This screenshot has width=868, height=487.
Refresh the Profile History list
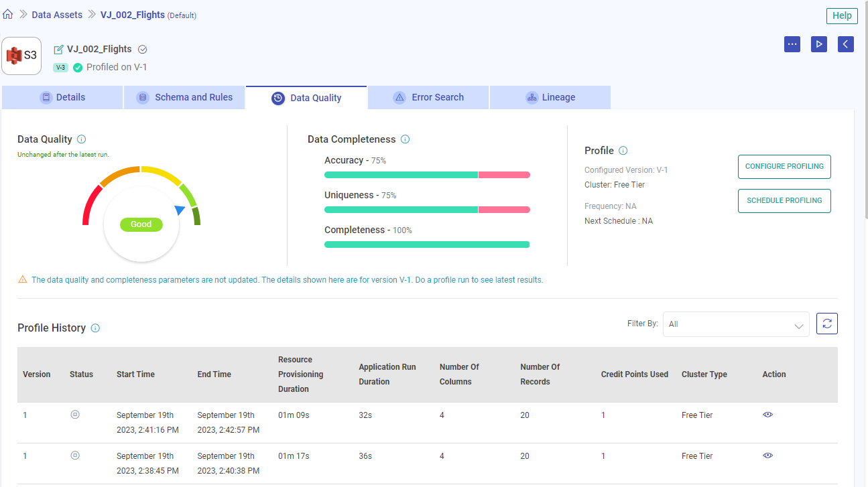(x=826, y=324)
